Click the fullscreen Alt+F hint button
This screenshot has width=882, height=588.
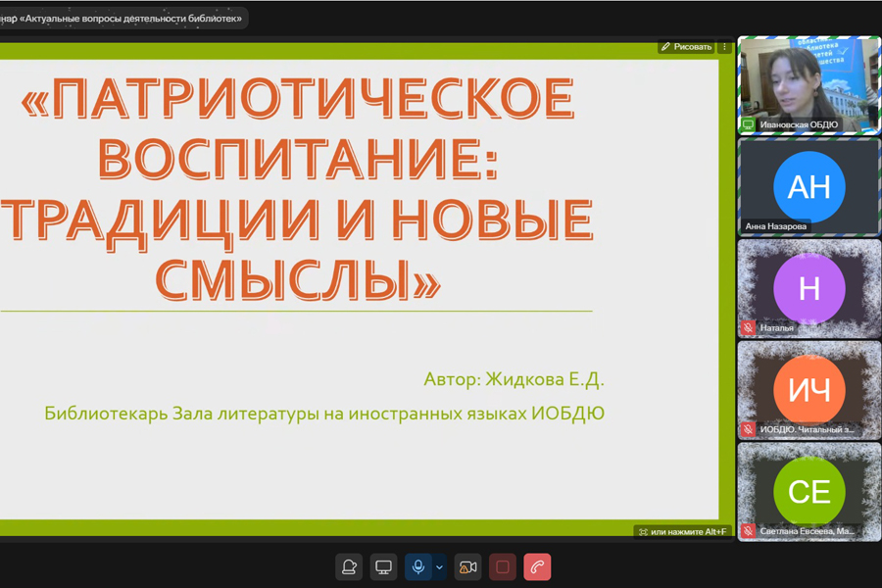click(x=682, y=532)
